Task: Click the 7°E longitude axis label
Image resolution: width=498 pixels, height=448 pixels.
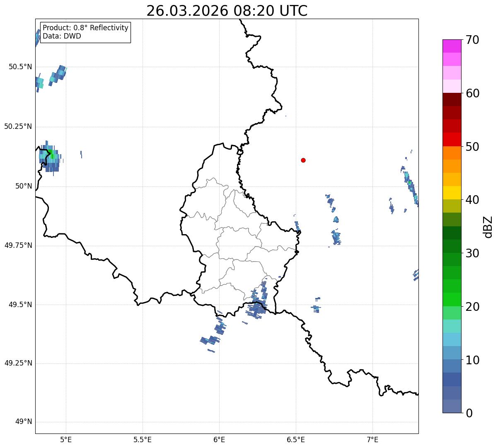Action: click(372, 439)
